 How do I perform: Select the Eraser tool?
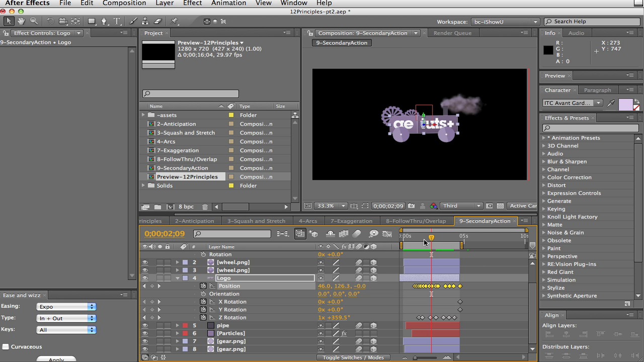(x=157, y=21)
